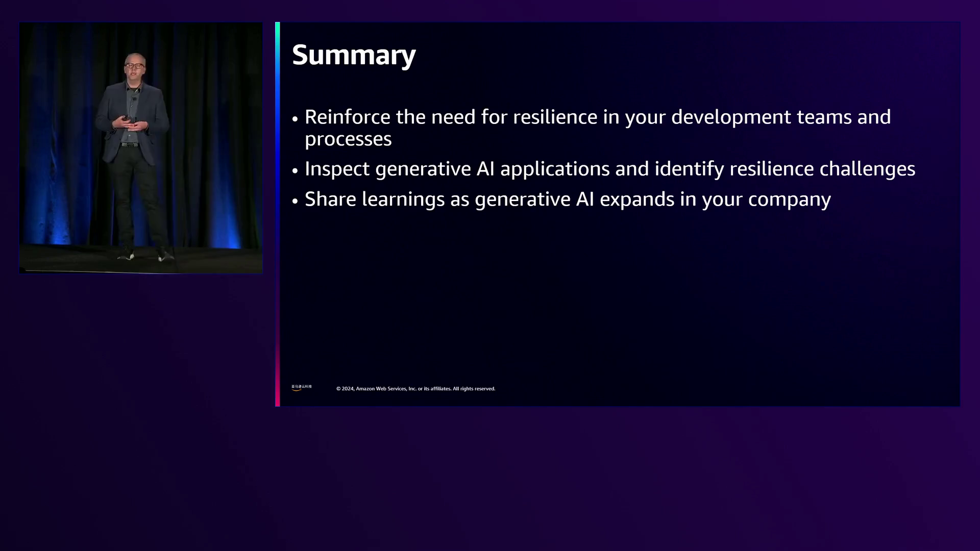Image resolution: width=980 pixels, height=551 pixels.
Task: Select the Summary slide heading
Action: (x=354, y=55)
